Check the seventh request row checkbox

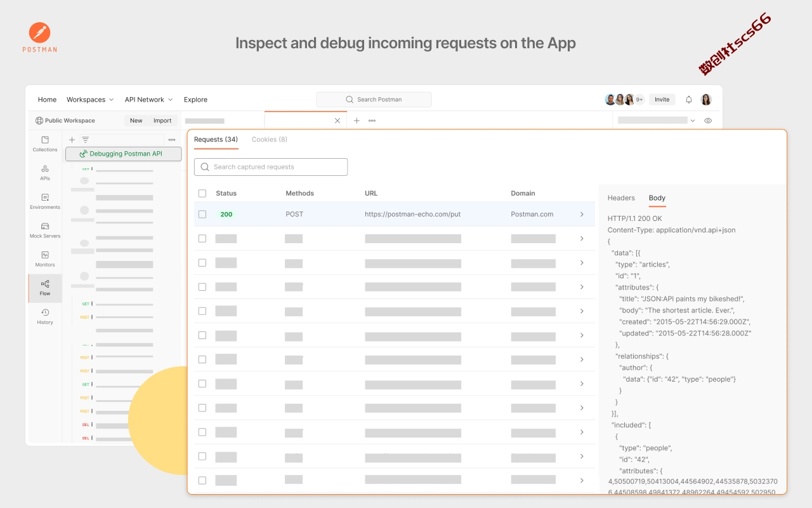click(202, 359)
